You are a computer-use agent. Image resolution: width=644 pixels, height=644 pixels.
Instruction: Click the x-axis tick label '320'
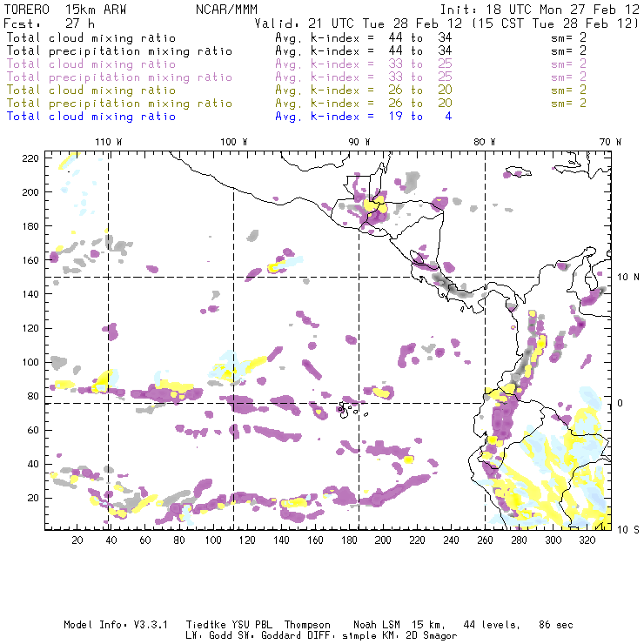pos(587,540)
